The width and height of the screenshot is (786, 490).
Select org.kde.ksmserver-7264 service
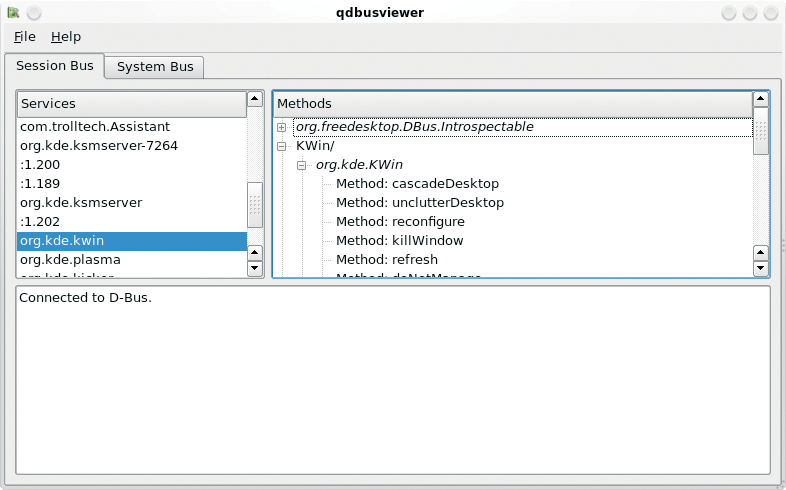pyautogui.click(x=132, y=146)
